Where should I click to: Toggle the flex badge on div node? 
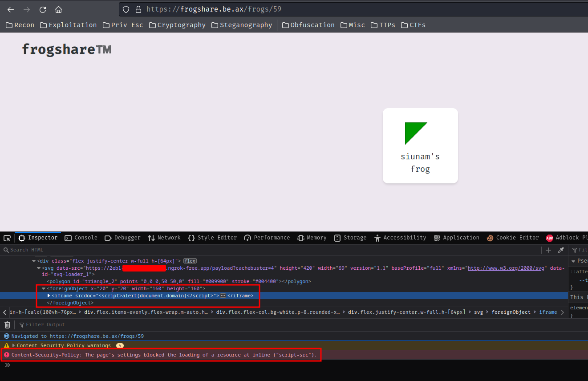(x=190, y=261)
